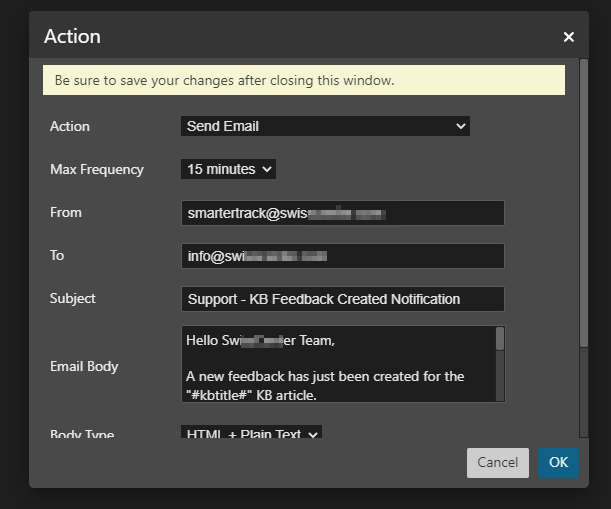This screenshot has width=611, height=509.
Task: Click the Action dialog title text
Action: 72,37
